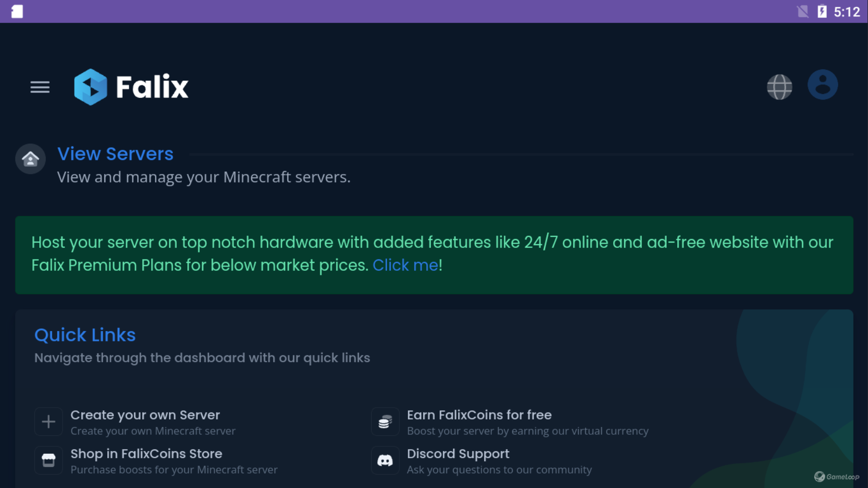Open 'Create your own Server' quick link
Image resolution: width=868 pixels, height=488 pixels.
pyautogui.click(x=145, y=415)
